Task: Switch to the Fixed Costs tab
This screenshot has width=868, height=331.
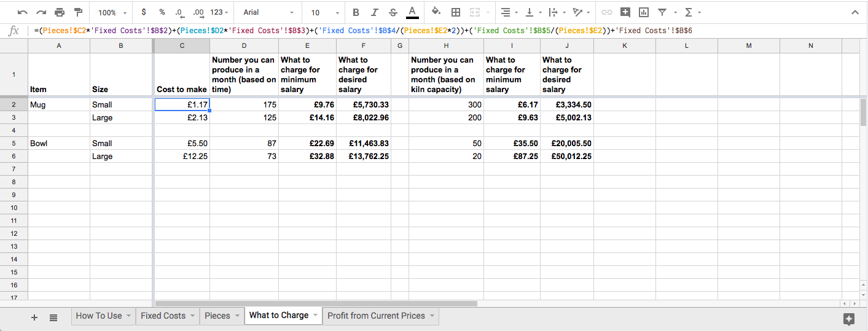Action: (167, 316)
